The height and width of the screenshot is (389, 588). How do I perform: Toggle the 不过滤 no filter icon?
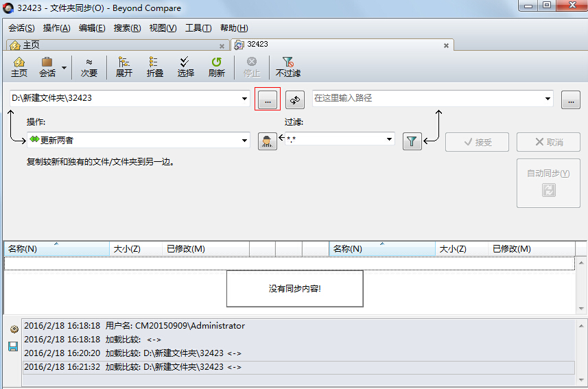[x=288, y=67]
